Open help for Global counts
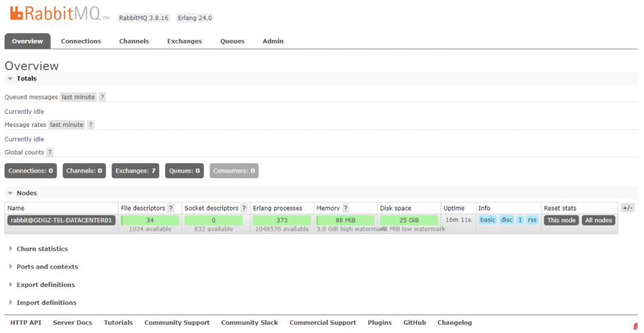Image resolution: width=644 pixels, height=333 pixels. [x=49, y=152]
